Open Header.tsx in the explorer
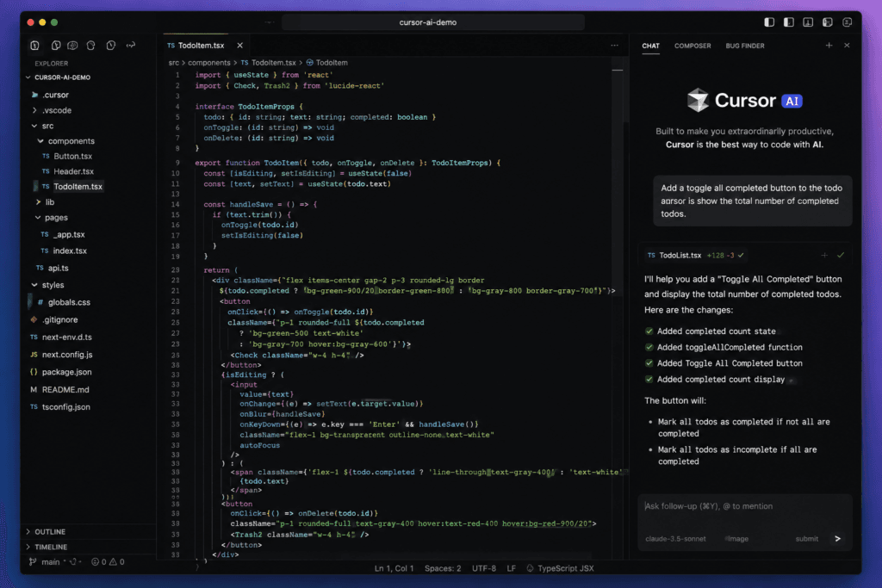The height and width of the screenshot is (588, 882). pyautogui.click(x=74, y=171)
